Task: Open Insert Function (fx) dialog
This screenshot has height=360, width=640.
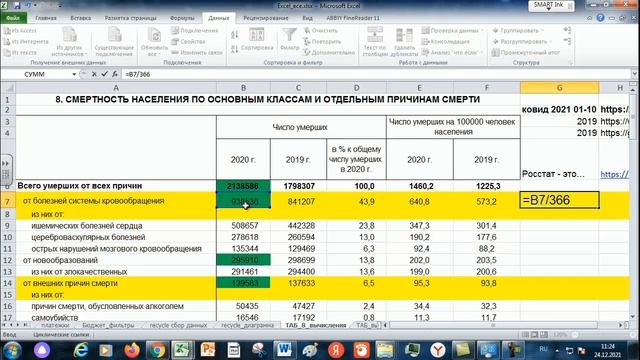Action: pos(115,74)
